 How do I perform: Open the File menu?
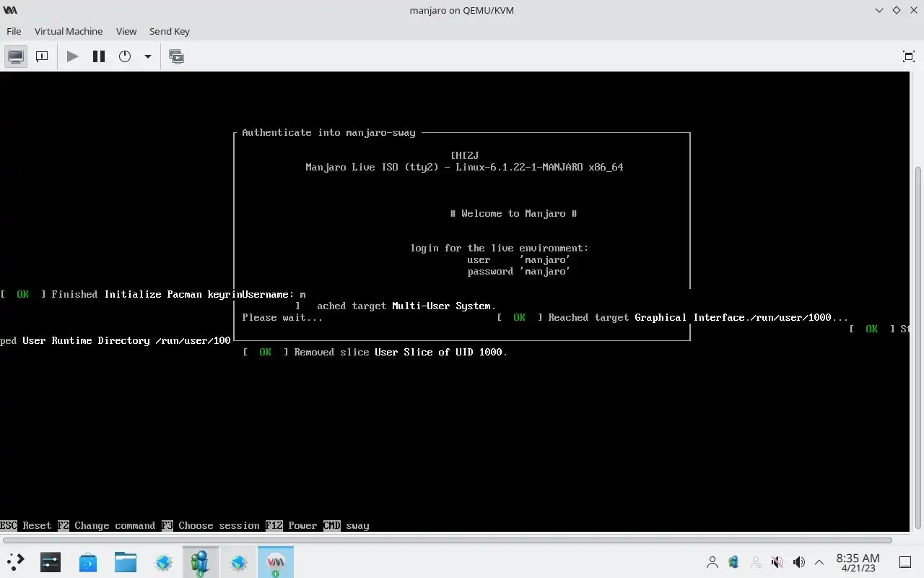coord(14,31)
